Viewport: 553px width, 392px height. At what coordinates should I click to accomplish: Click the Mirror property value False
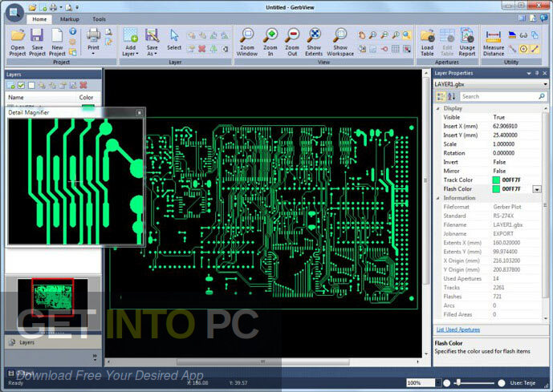(499, 171)
